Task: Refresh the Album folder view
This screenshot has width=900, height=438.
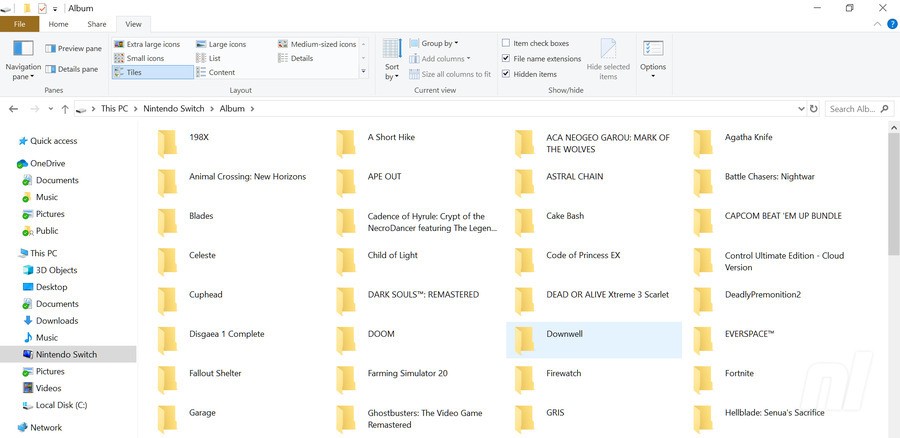Action: point(813,108)
